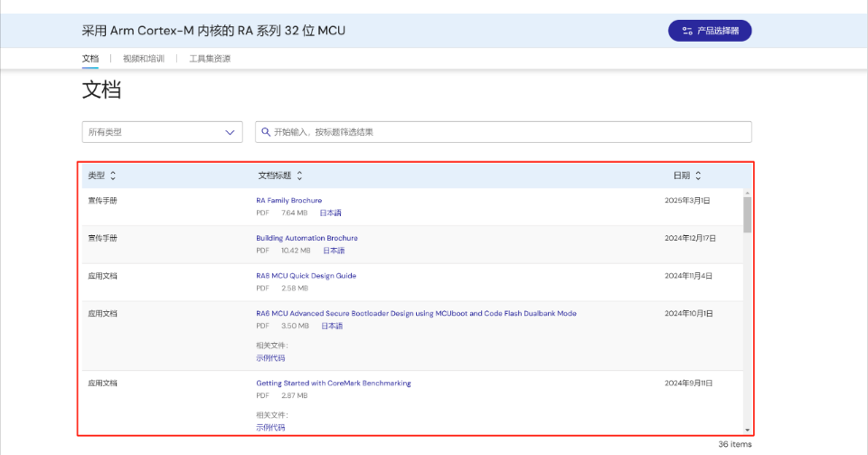Click the search box to filter by title

tap(504, 132)
